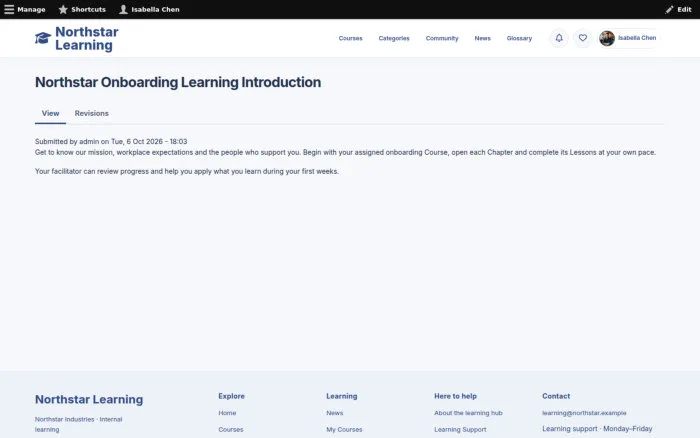Open Community in the main navigation

442,38
